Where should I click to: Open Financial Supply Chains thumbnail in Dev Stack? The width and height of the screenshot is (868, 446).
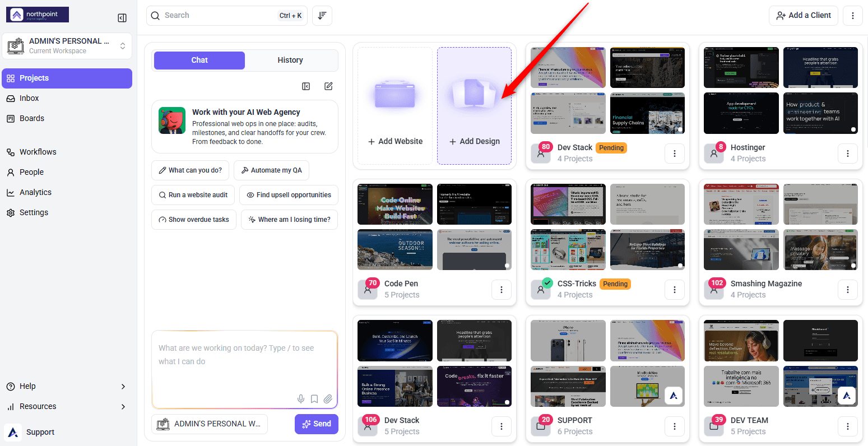point(647,113)
